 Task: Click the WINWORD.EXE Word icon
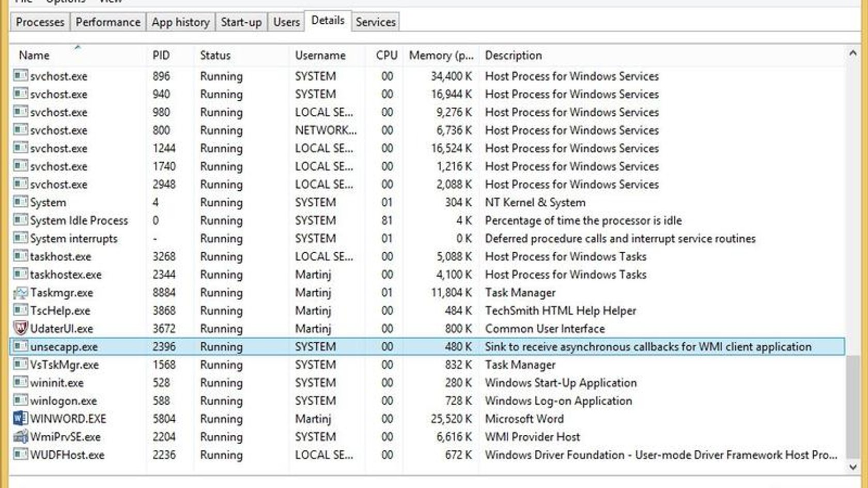tap(20, 418)
